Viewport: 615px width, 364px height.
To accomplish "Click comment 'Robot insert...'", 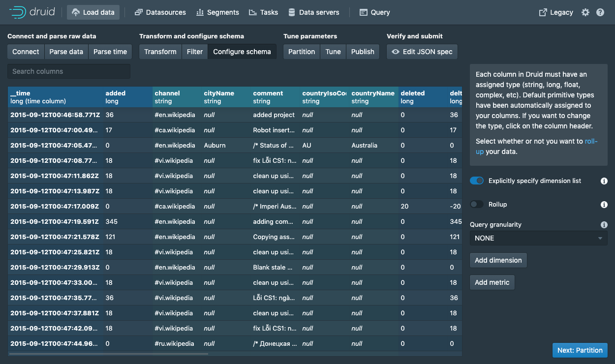I will click(276, 130).
